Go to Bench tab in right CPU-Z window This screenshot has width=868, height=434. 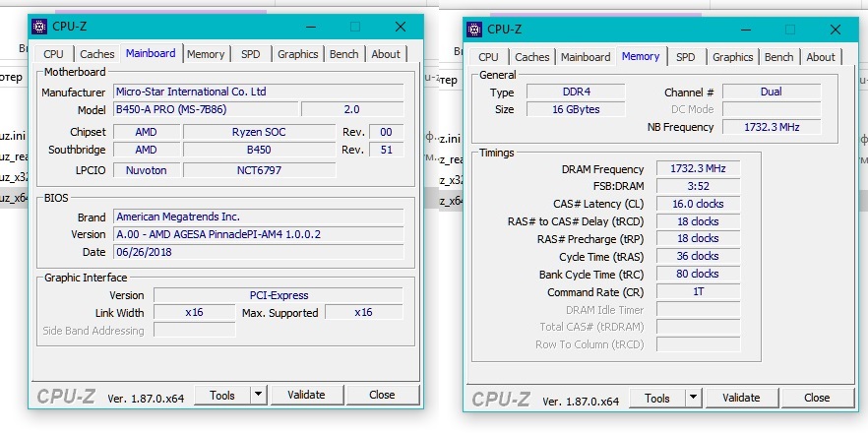click(778, 57)
